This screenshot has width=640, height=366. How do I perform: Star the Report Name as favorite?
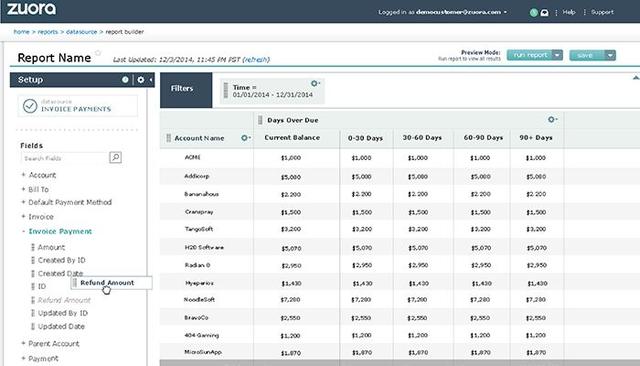(98, 53)
